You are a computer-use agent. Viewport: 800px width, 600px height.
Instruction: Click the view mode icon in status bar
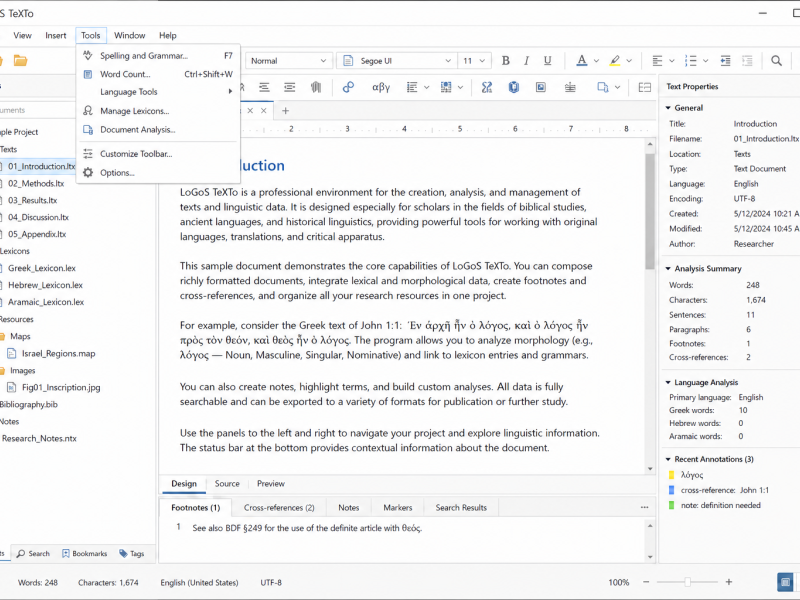(785, 582)
